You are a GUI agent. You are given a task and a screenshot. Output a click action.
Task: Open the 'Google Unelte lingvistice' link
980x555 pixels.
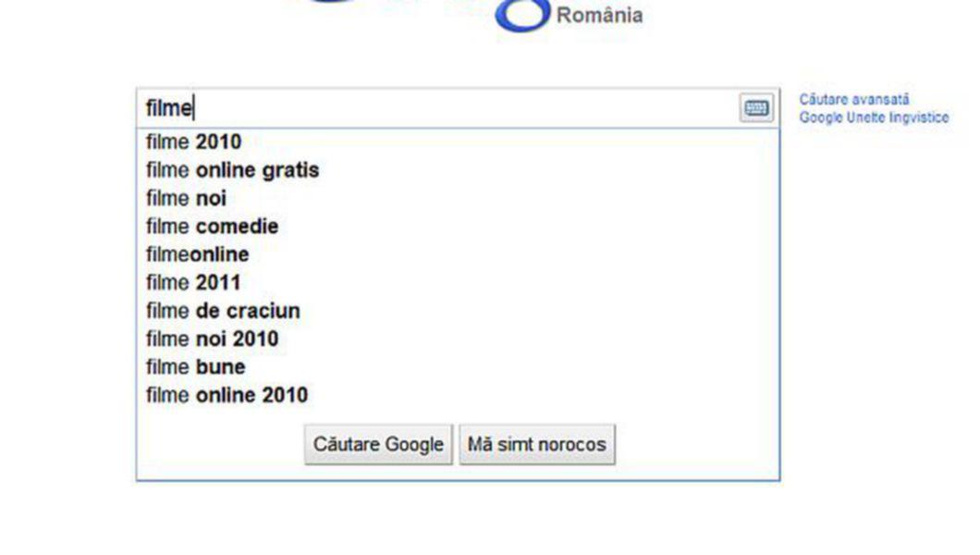(874, 117)
